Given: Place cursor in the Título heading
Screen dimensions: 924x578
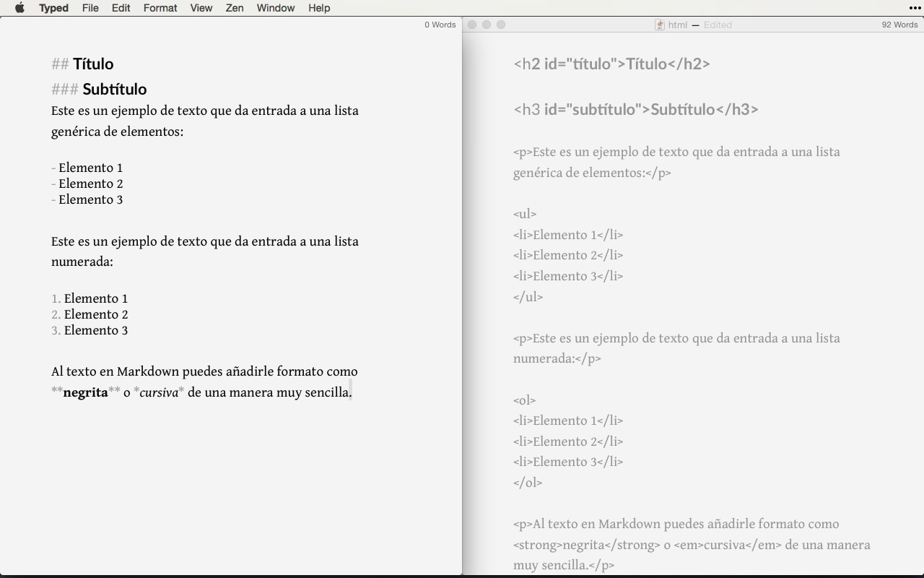Looking at the screenshot, I should [92, 64].
